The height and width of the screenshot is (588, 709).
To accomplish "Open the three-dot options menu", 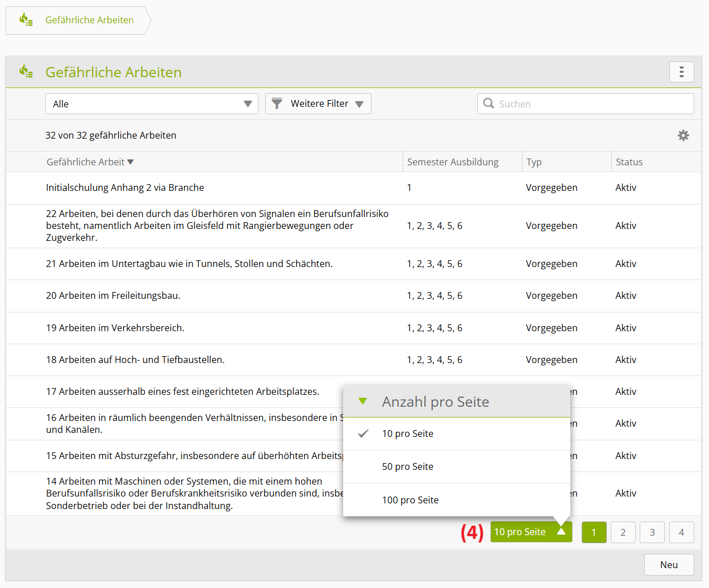I will coord(681,72).
